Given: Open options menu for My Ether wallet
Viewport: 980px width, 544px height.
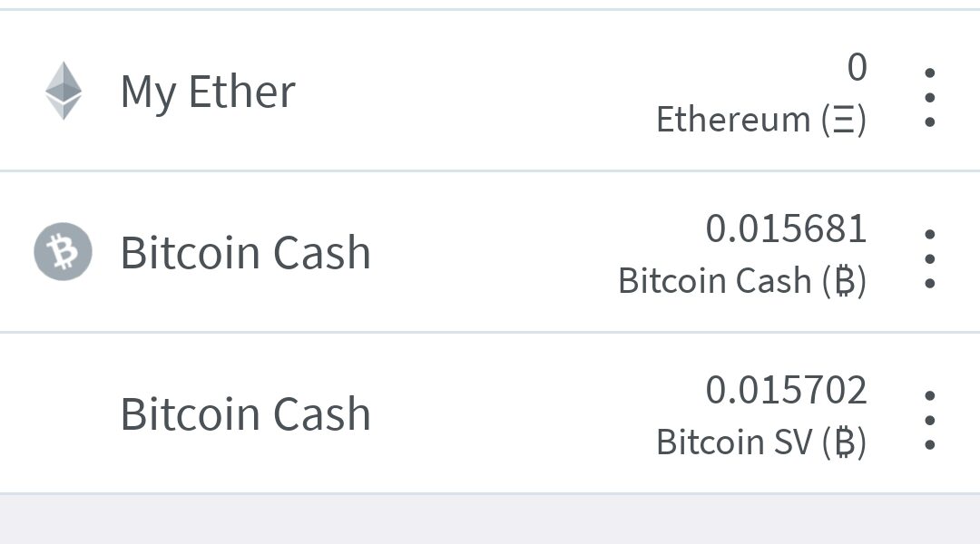Looking at the screenshot, I should click(929, 96).
